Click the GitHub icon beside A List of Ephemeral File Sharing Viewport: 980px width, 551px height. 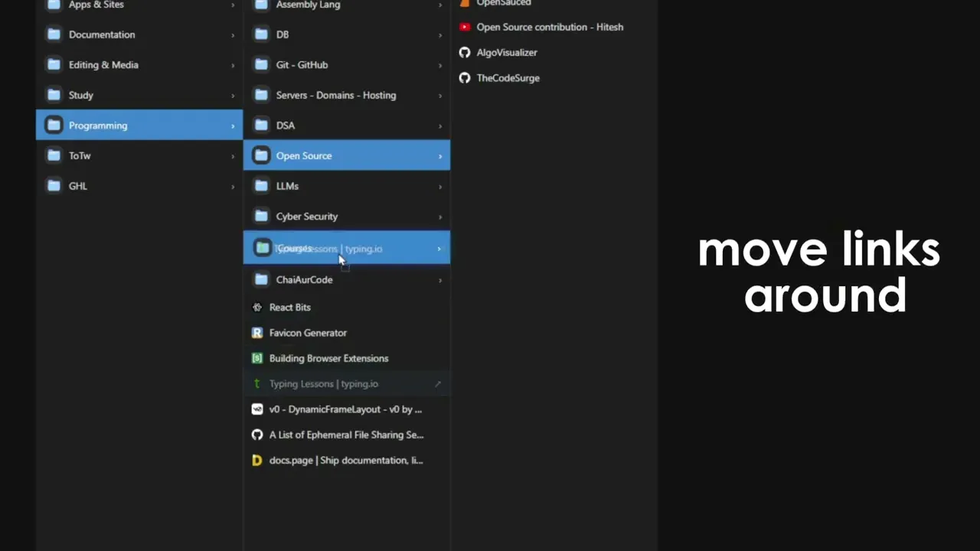point(257,435)
